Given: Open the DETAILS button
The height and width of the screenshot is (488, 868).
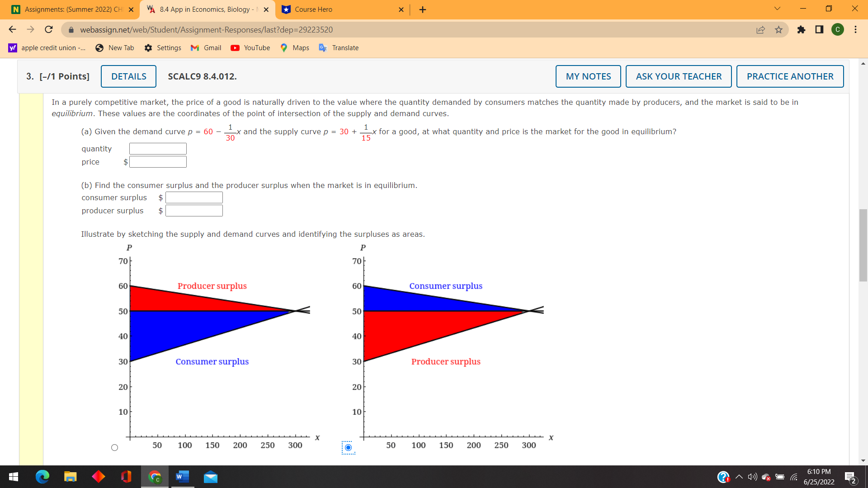Looking at the screenshot, I should [128, 76].
